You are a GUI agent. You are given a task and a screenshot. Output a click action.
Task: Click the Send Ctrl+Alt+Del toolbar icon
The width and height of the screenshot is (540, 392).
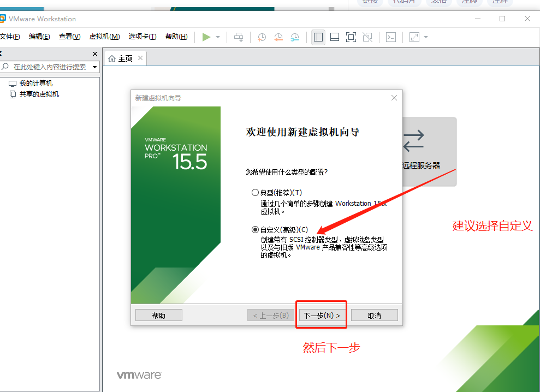click(239, 37)
